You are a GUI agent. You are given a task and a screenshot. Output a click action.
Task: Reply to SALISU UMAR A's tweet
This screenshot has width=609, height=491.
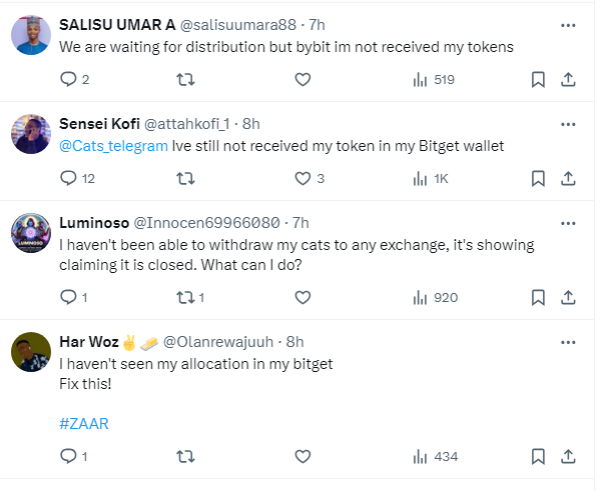point(69,79)
